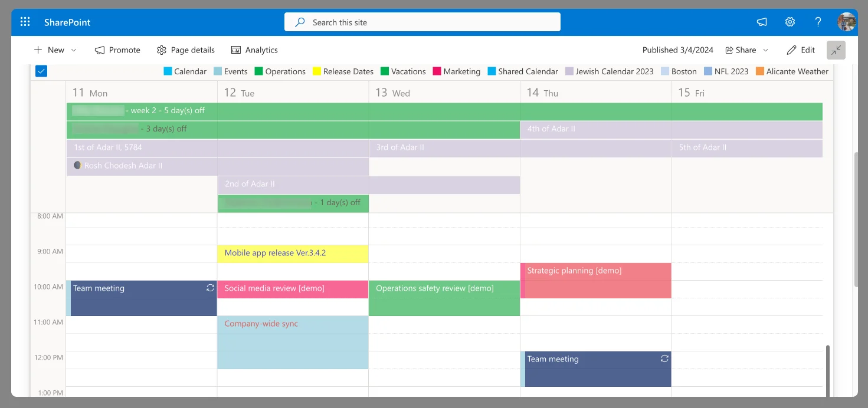Click the Promote button
The width and height of the screenshot is (868, 408).
coord(117,50)
